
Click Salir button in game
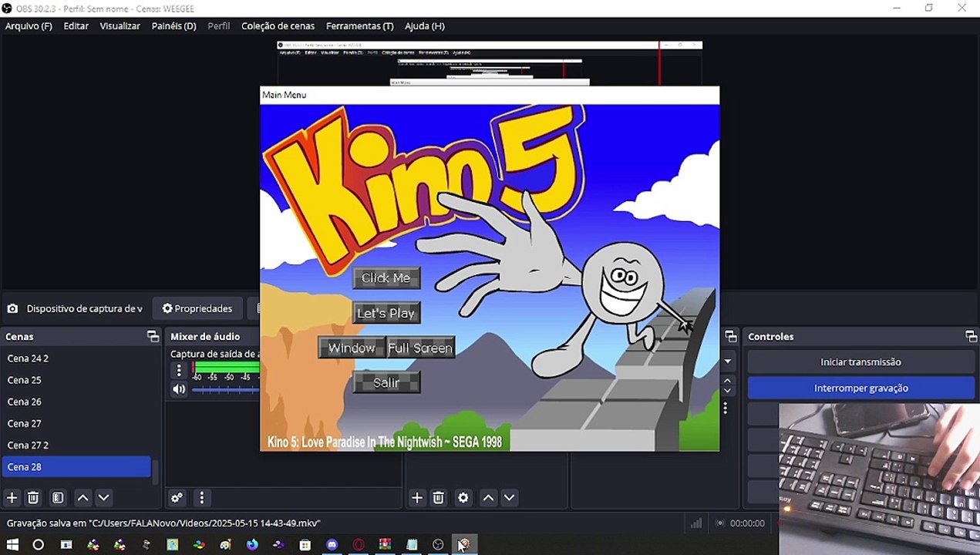pos(386,382)
